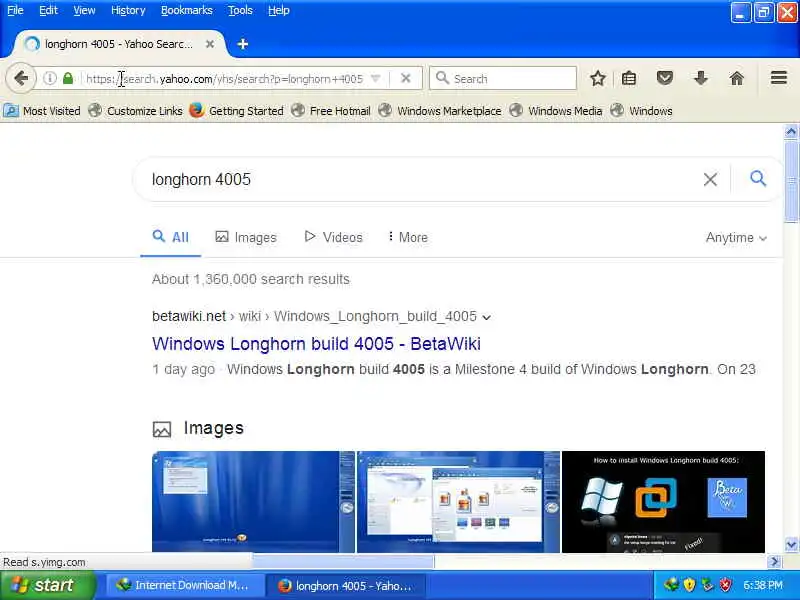The height and width of the screenshot is (600, 800).
Task: Clear the Yahoo search query X
Action: (710, 179)
